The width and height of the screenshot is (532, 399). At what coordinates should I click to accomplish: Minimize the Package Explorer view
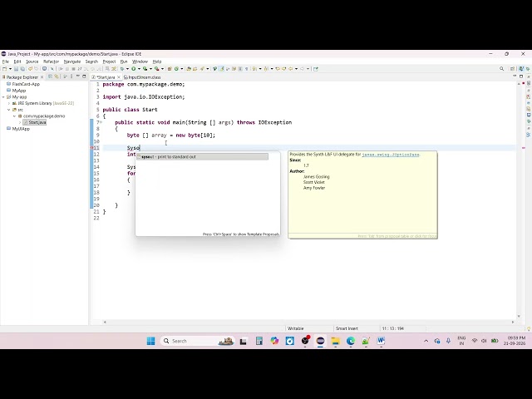pos(78,76)
